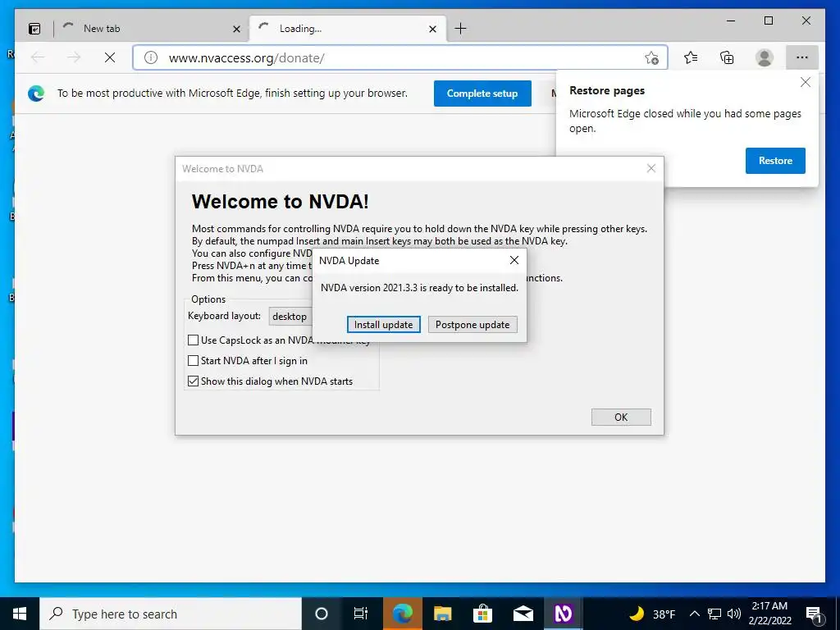View site information icon in address bar
The height and width of the screenshot is (630, 840).
pyautogui.click(x=151, y=57)
